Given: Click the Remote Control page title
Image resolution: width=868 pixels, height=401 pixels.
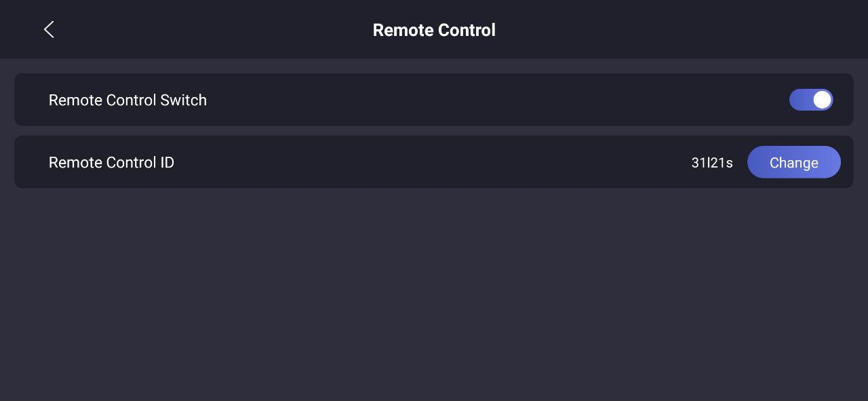Looking at the screenshot, I should point(434,30).
